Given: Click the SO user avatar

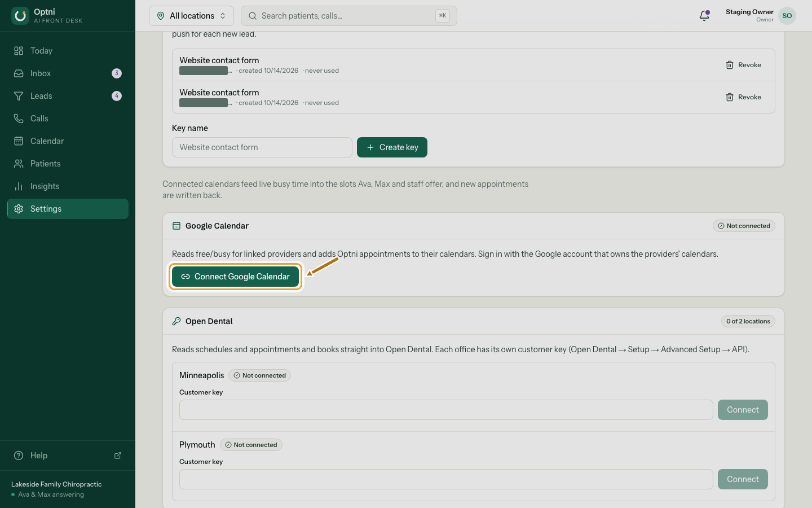Looking at the screenshot, I should coord(787,16).
